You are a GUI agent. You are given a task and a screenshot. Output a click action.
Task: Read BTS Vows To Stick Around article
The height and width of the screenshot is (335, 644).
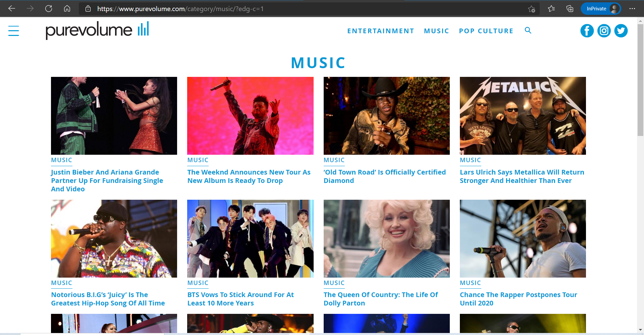240,299
